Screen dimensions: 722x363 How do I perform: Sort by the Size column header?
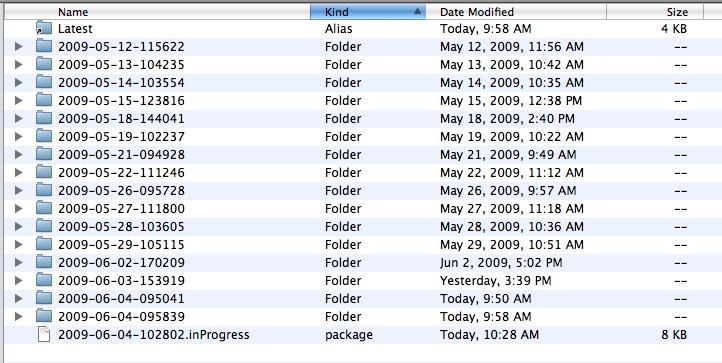pyautogui.click(x=655, y=12)
